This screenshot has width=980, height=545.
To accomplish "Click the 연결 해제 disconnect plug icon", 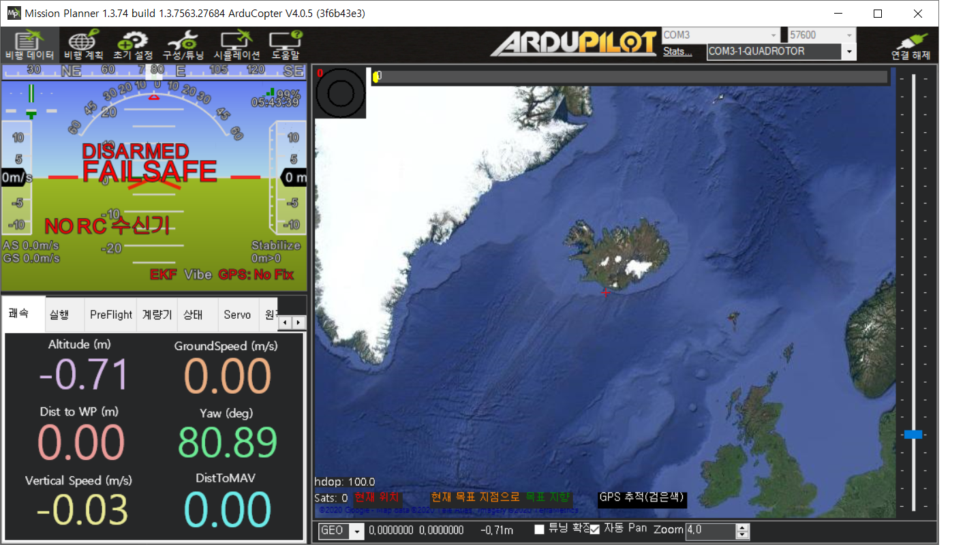I will coord(910,46).
